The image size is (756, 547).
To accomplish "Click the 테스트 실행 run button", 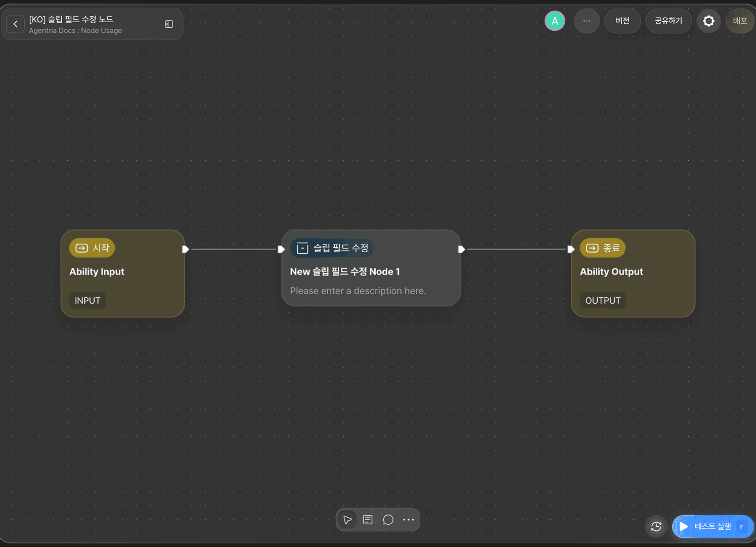I will (713, 526).
